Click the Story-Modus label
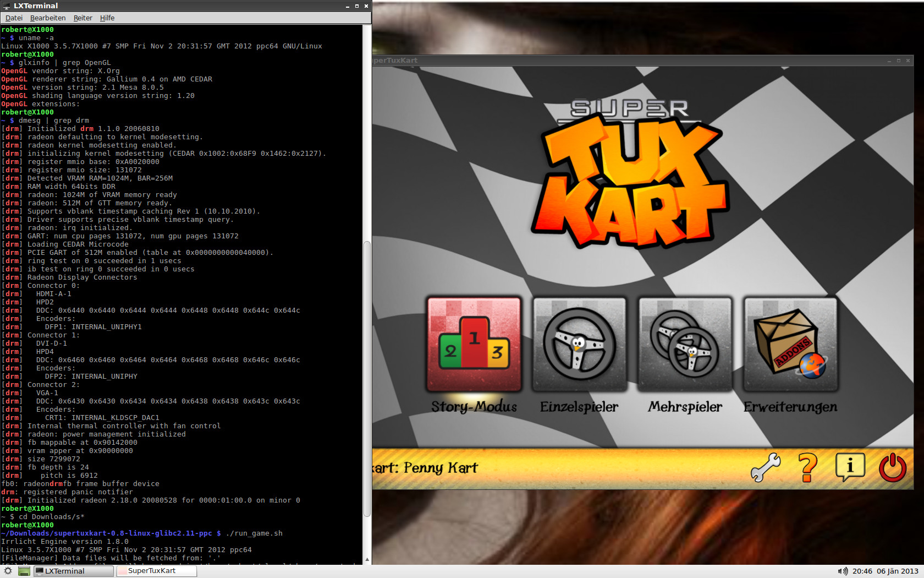This screenshot has height=578, width=924. click(x=474, y=407)
